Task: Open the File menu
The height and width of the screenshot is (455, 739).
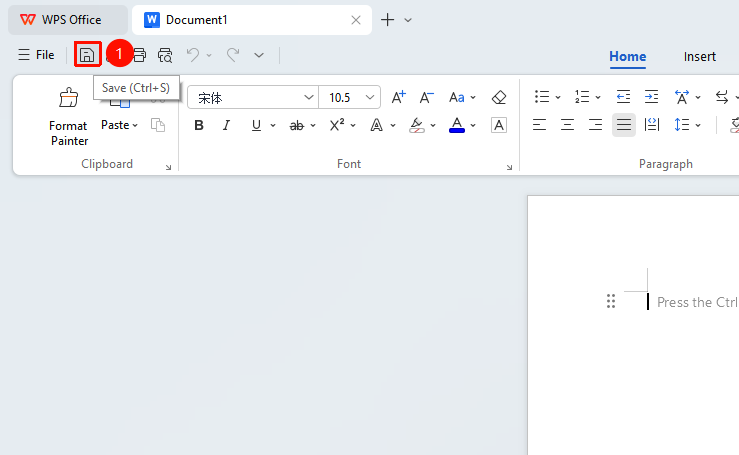Action: pyautogui.click(x=36, y=55)
